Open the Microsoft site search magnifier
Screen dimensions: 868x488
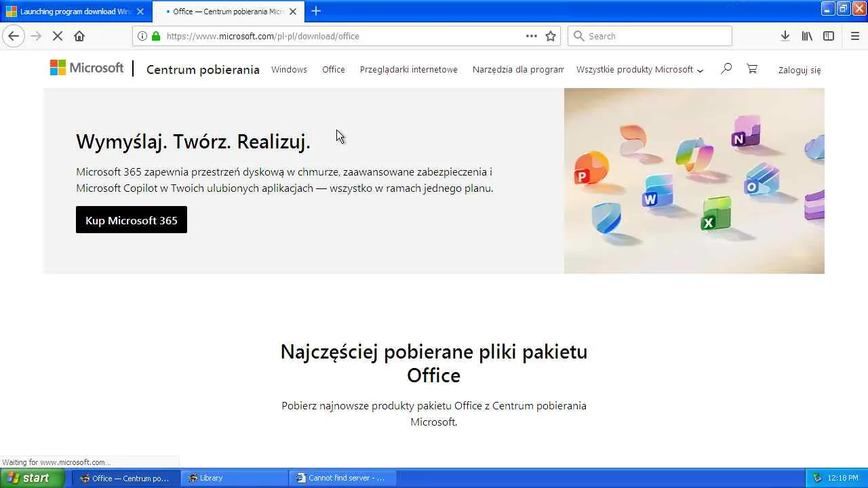coord(726,68)
